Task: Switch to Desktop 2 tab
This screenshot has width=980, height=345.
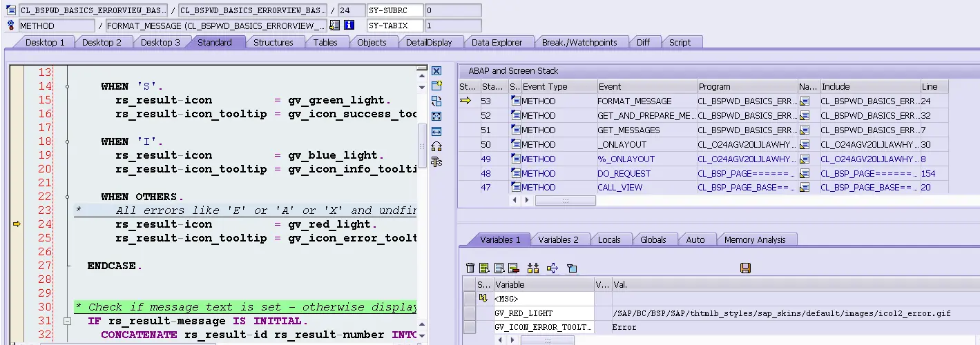Action: pos(102,42)
